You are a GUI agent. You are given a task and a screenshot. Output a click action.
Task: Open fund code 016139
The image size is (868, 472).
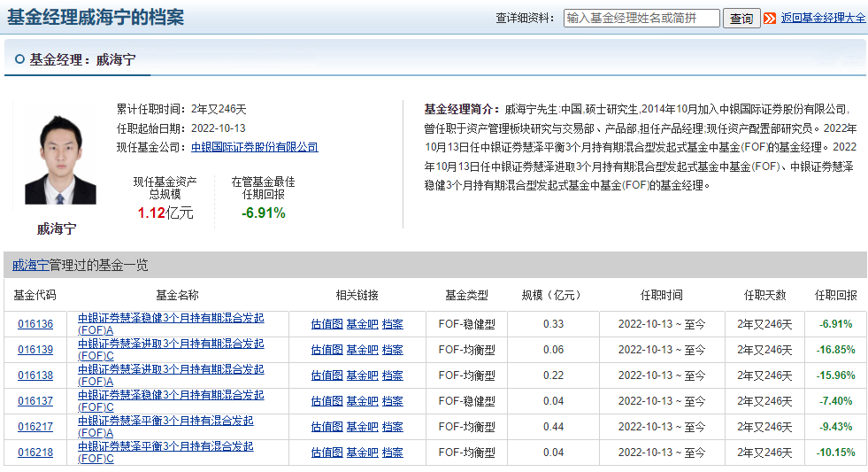[35, 350]
